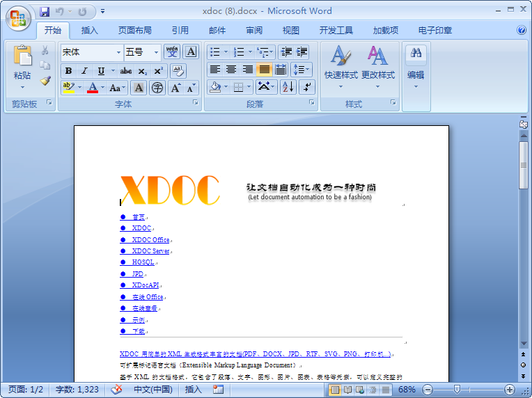The width and height of the screenshot is (532, 398).
Task: Paste clipboard content with 粘贴
Action: point(22,67)
